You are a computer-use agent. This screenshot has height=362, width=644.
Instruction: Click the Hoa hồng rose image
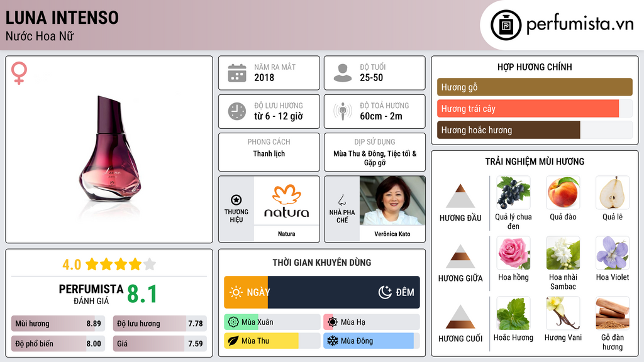(513, 253)
